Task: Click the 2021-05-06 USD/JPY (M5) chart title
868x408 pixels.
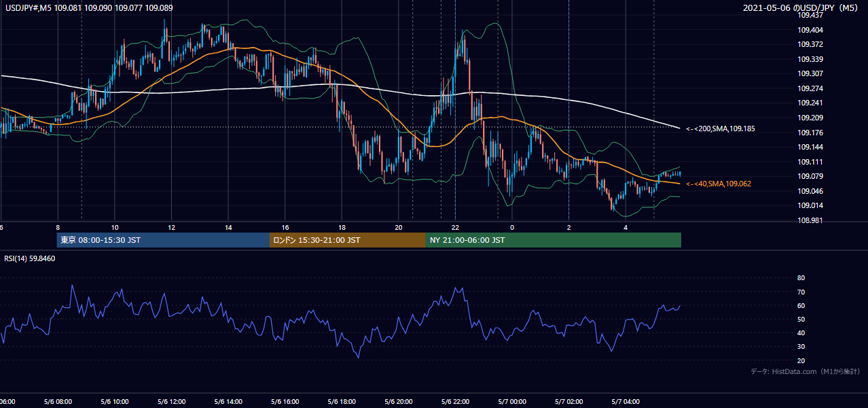Action: [x=801, y=8]
